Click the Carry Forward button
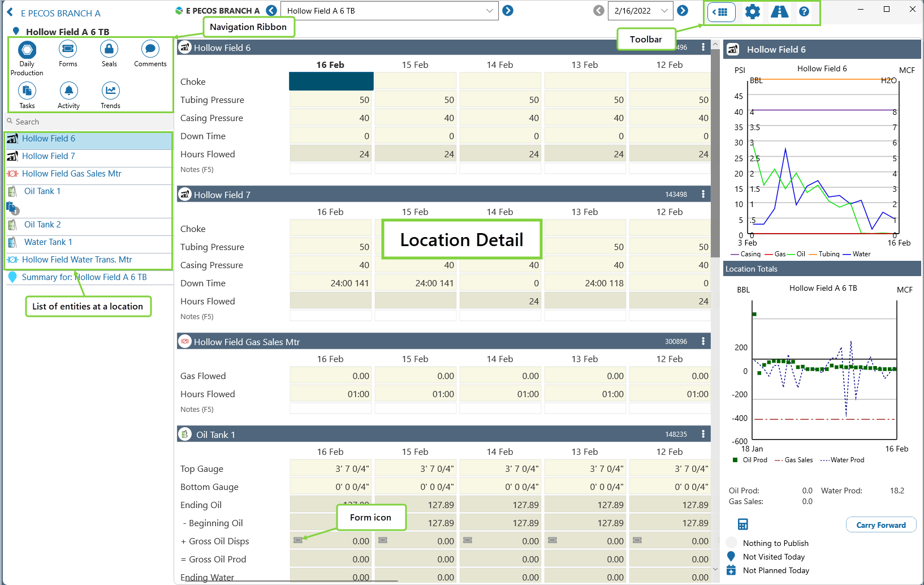The width and height of the screenshot is (924, 585). click(x=880, y=525)
